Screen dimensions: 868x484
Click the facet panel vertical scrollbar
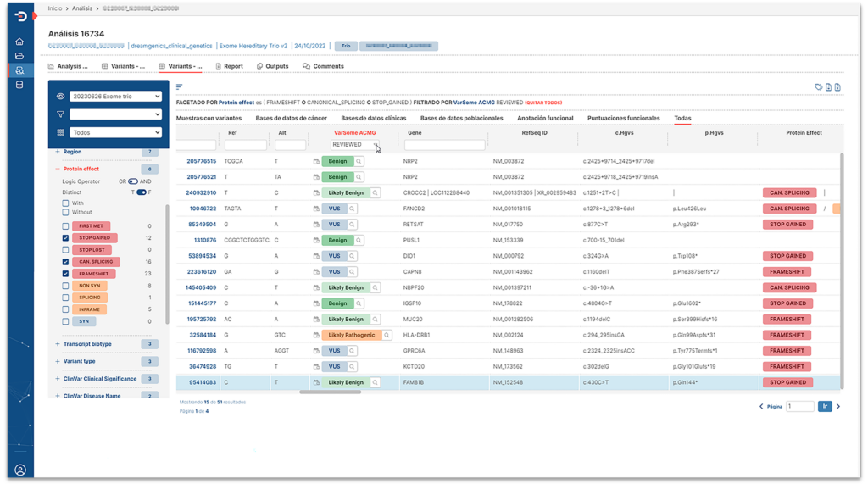point(167,264)
